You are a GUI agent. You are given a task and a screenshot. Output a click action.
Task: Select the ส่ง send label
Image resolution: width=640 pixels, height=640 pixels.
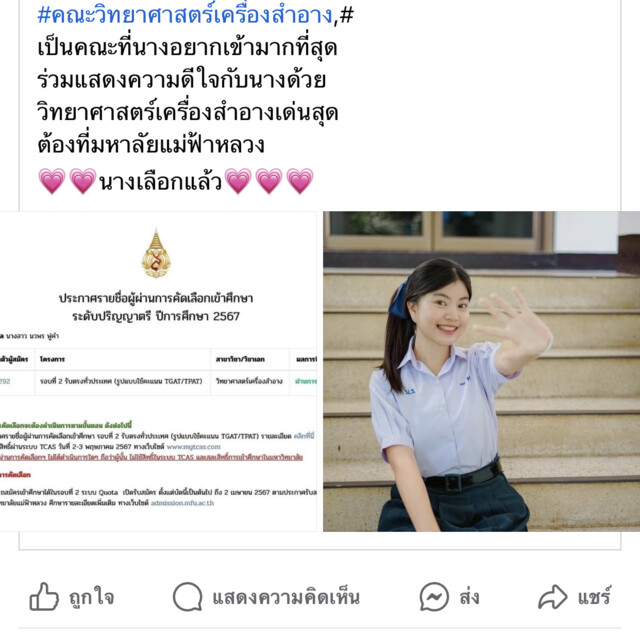tap(469, 597)
